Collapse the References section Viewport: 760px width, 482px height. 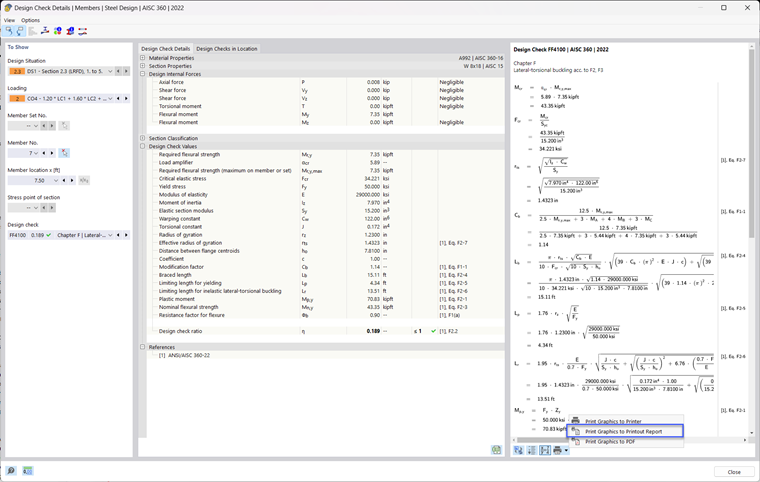point(142,347)
